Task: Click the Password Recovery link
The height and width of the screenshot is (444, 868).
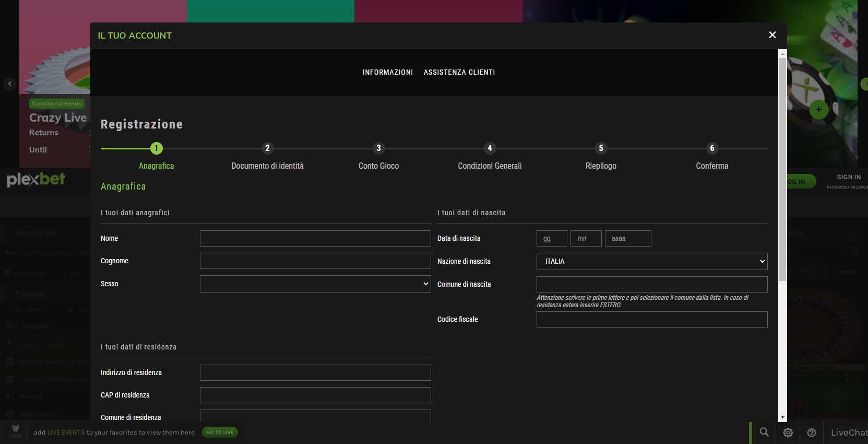Action: [x=847, y=187]
